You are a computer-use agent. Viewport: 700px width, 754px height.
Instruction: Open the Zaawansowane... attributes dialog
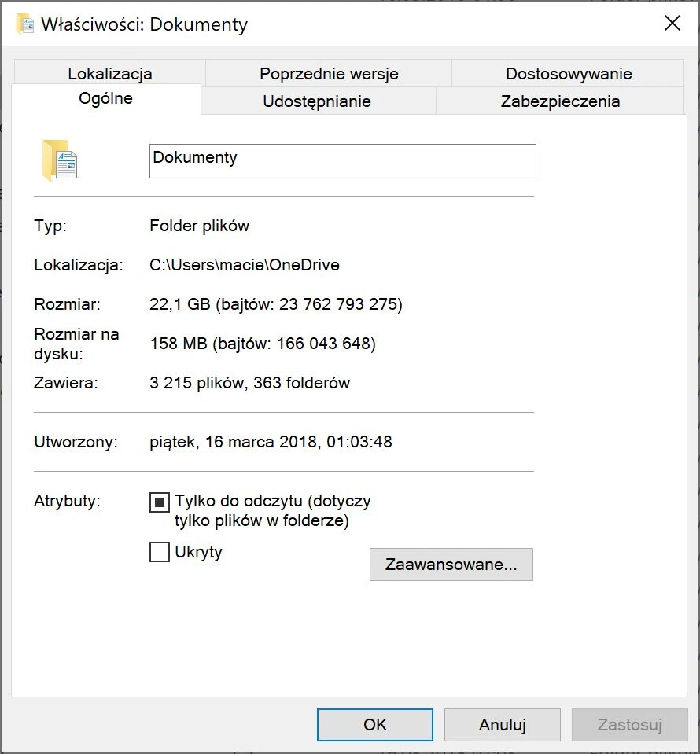tap(451, 564)
